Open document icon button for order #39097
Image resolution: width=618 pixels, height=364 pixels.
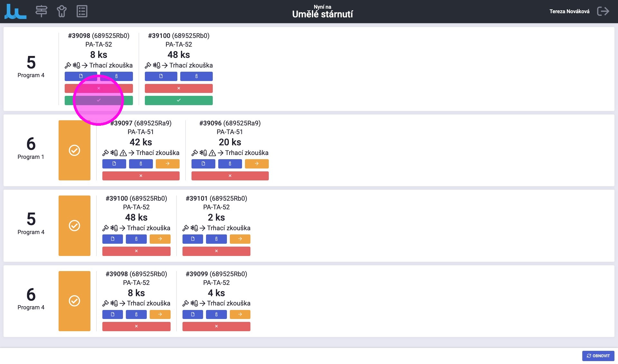point(114,164)
